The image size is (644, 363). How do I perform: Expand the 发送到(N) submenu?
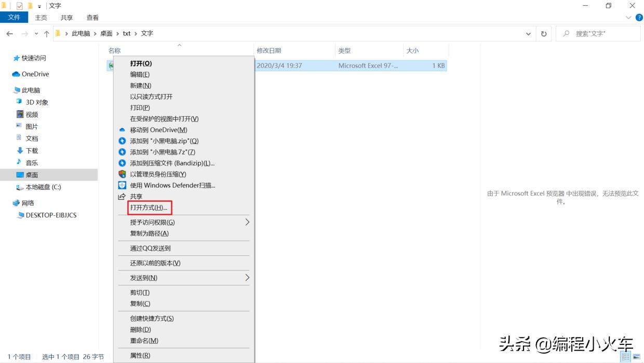pyautogui.click(x=184, y=278)
